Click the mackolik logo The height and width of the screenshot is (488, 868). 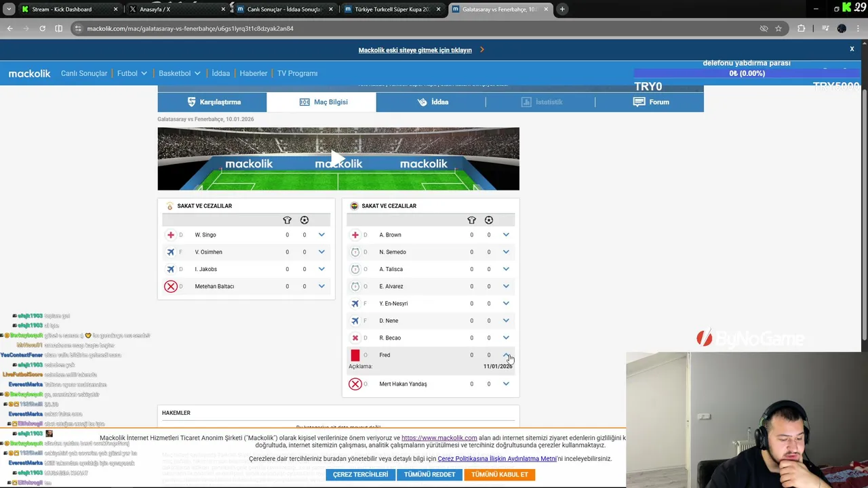[x=30, y=73]
